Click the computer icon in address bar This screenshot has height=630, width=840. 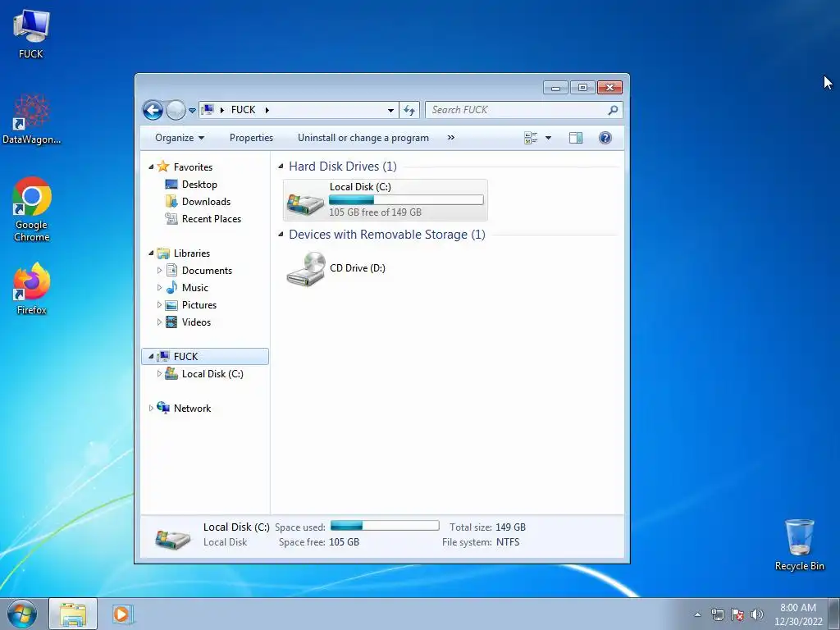pos(208,110)
